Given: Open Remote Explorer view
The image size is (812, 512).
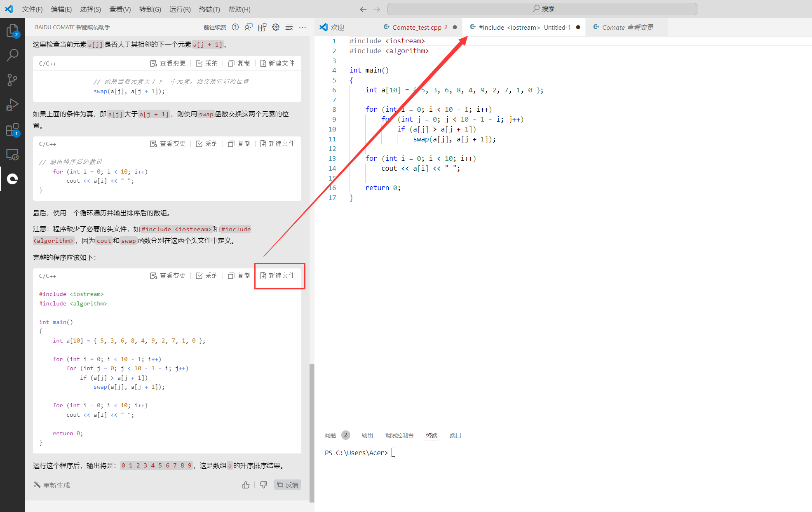Looking at the screenshot, I should pyautogui.click(x=12, y=155).
